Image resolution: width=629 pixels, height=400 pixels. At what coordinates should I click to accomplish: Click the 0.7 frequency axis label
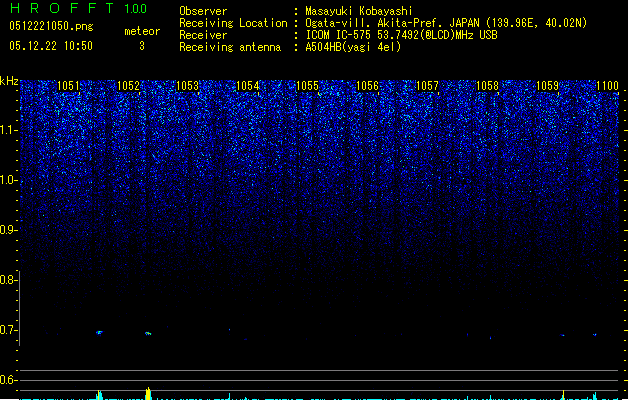tap(8, 330)
